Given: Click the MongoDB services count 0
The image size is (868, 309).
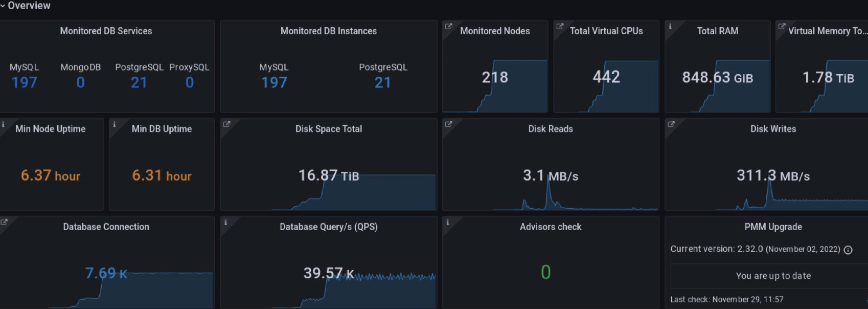Looking at the screenshot, I should (80, 82).
